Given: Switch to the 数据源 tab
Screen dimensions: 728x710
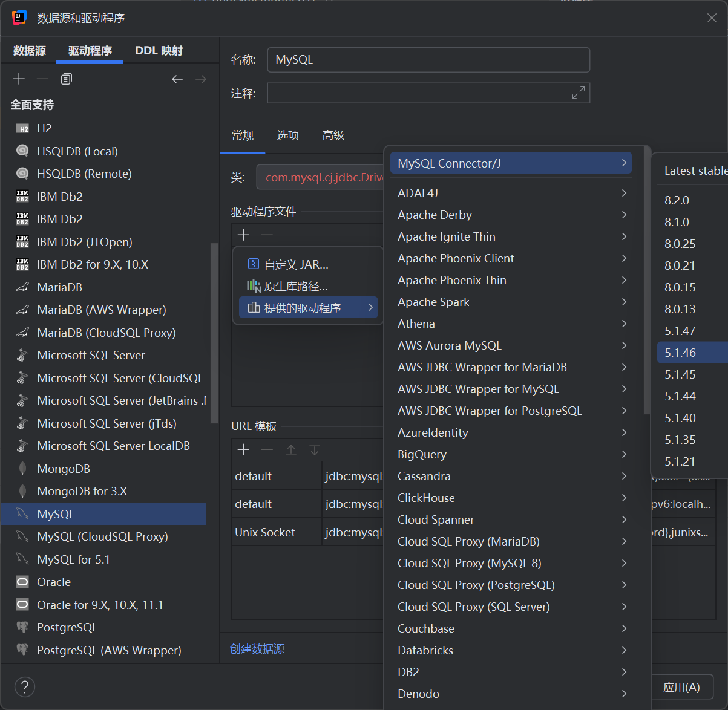Looking at the screenshot, I should pyautogui.click(x=30, y=51).
